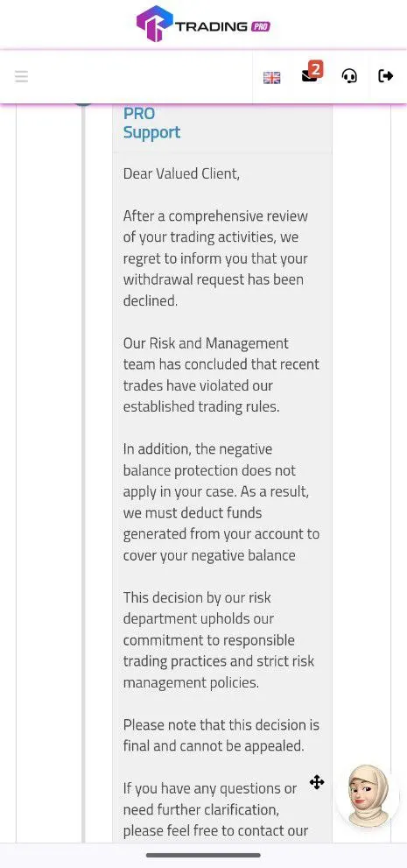Image resolution: width=407 pixels, height=868 pixels.
Task: Click the red unread badge showing 2
Action: (x=315, y=69)
